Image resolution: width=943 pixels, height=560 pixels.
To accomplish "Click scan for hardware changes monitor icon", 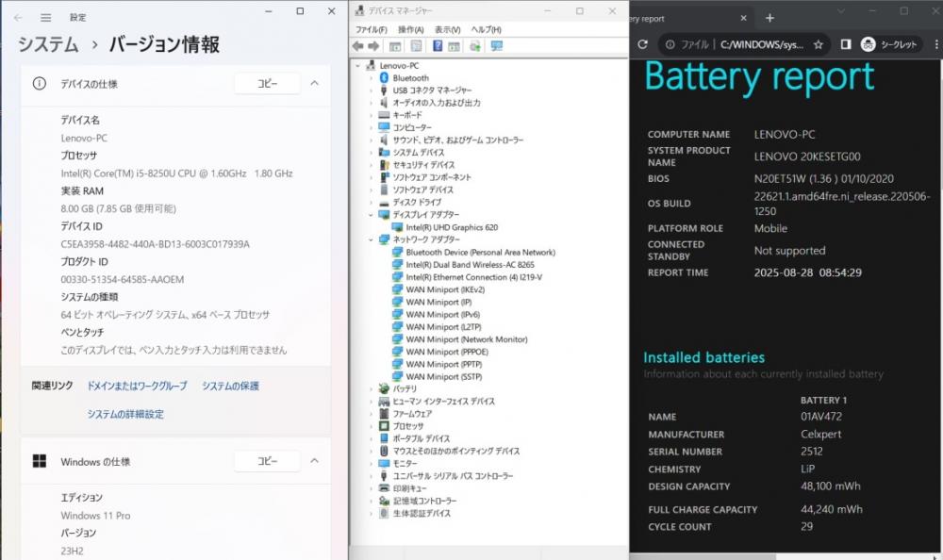I will [x=497, y=46].
